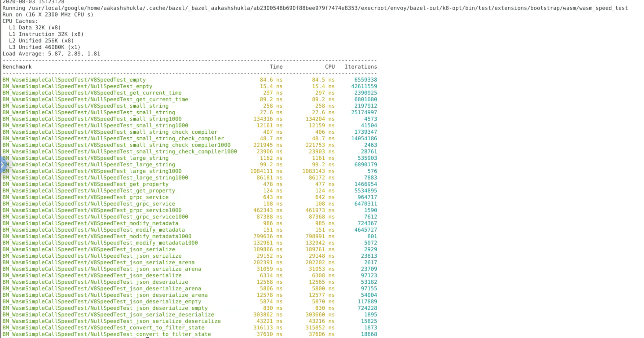The image size is (644, 338).
Task: Select the L1 Data 32K line
Action: (x=35, y=28)
